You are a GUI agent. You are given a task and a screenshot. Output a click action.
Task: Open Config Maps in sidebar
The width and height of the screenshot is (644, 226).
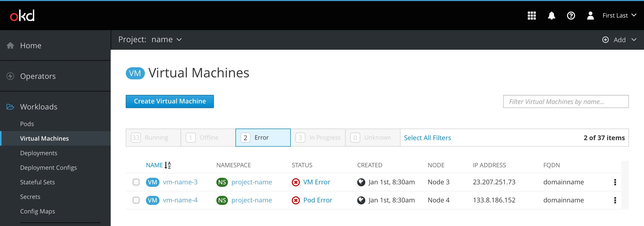37,211
